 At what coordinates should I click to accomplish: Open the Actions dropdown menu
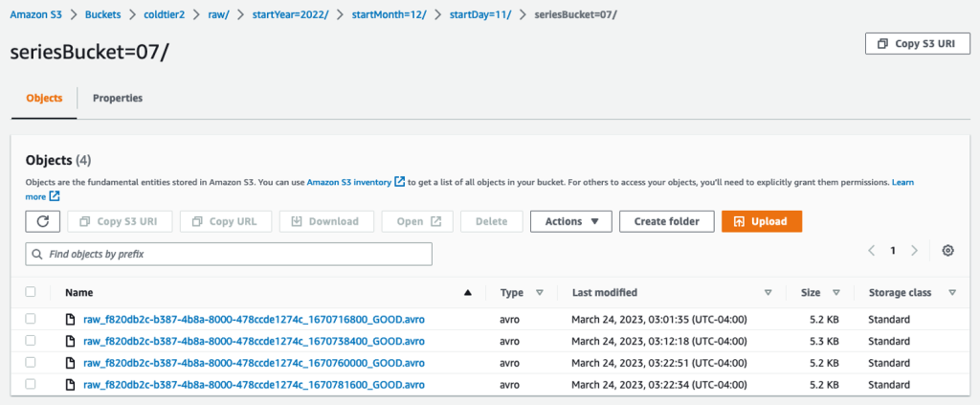tap(571, 221)
